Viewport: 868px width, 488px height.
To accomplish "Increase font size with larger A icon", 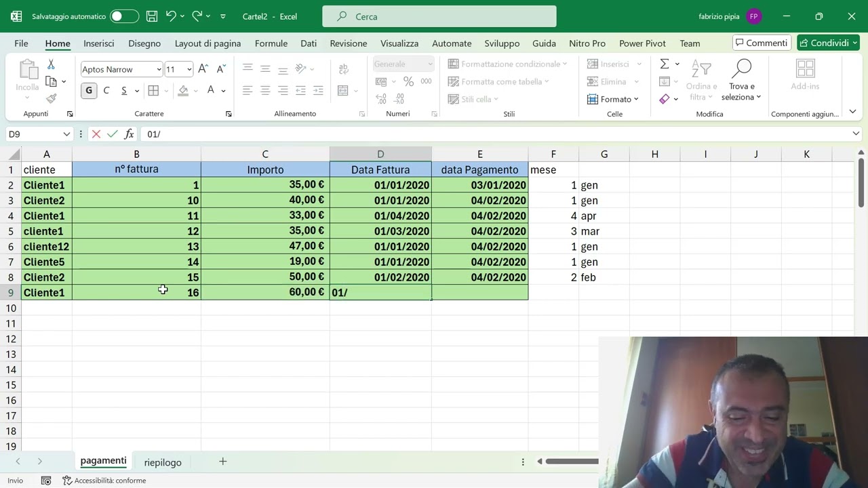I will (x=203, y=69).
